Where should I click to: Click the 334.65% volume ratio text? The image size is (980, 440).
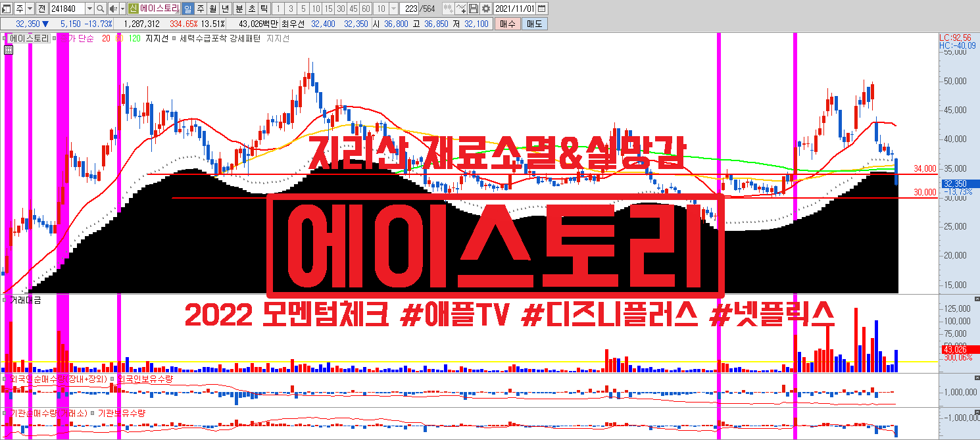coord(184,24)
